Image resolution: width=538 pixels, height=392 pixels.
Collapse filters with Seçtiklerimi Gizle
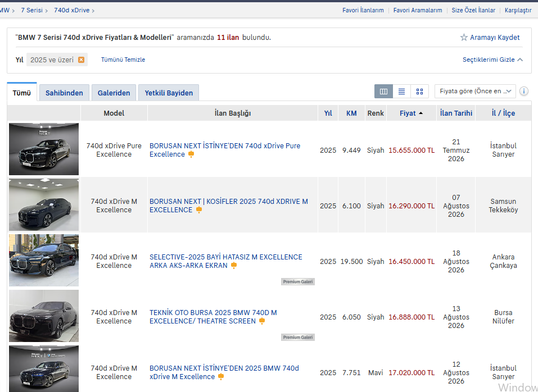pos(492,60)
